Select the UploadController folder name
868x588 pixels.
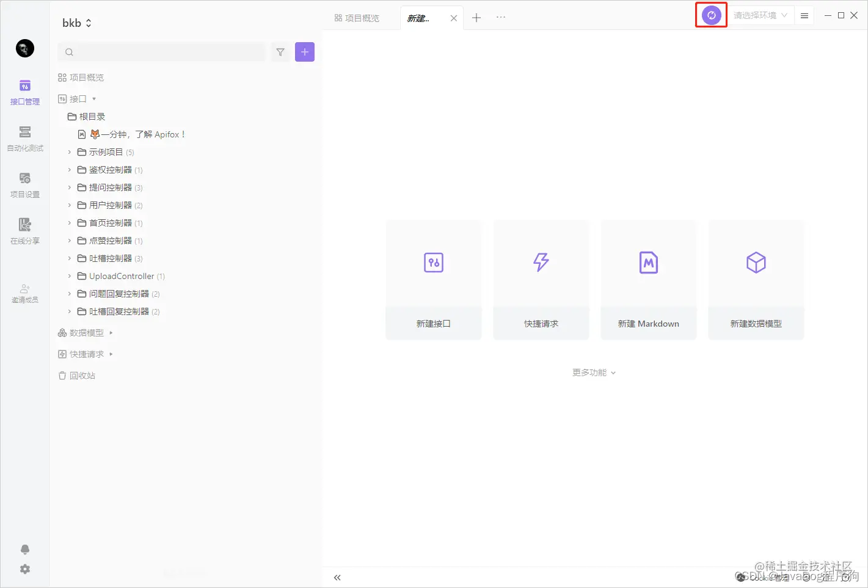pos(122,276)
